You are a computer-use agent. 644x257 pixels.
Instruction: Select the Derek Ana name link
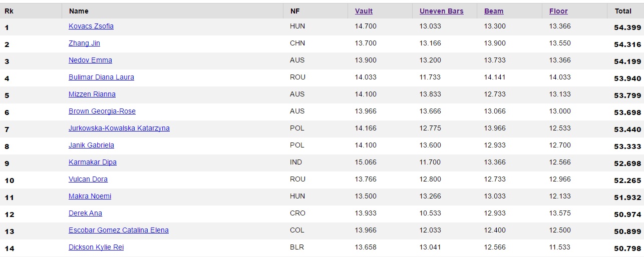tap(85, 213)
